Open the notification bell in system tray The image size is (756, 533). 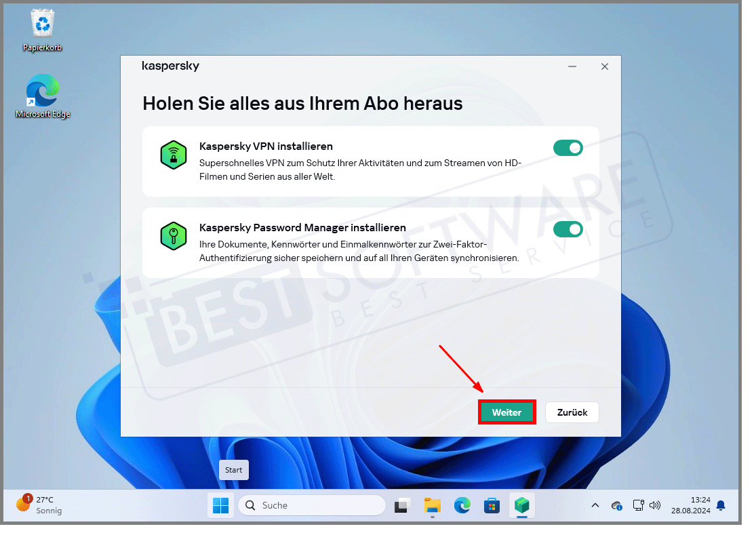coord(720,505)
